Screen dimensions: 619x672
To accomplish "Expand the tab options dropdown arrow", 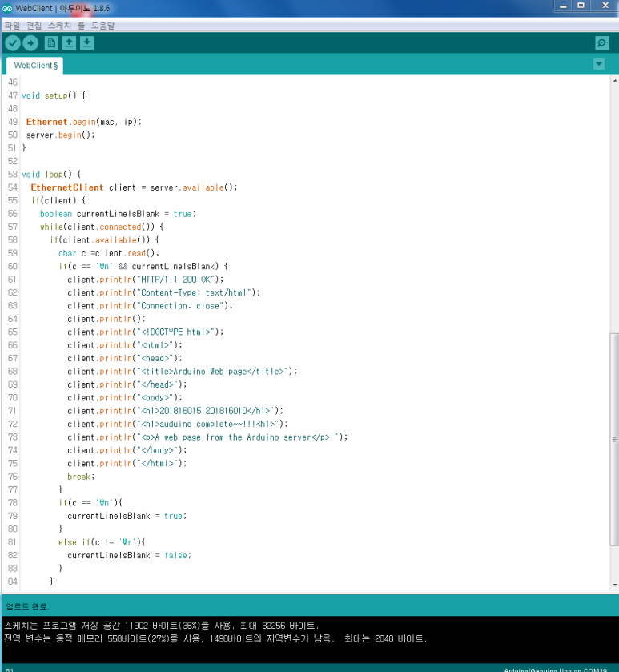I will pos(599,64).
